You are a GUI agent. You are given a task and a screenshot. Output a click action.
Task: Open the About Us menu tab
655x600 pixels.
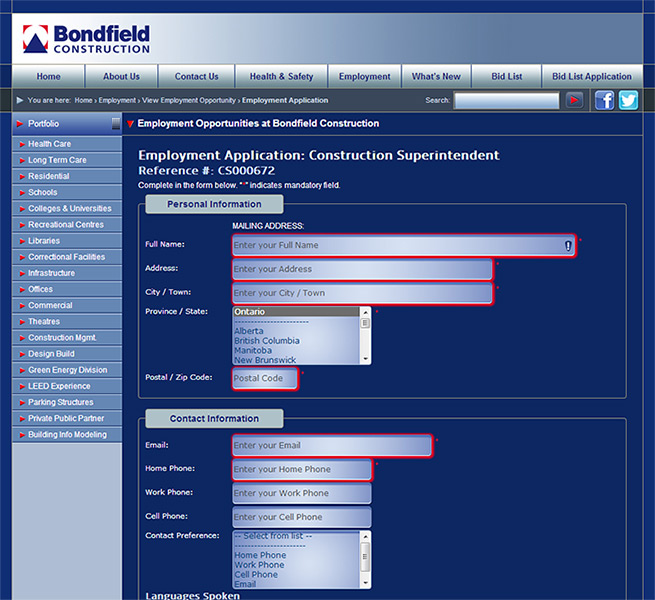[x=121, y=76]
